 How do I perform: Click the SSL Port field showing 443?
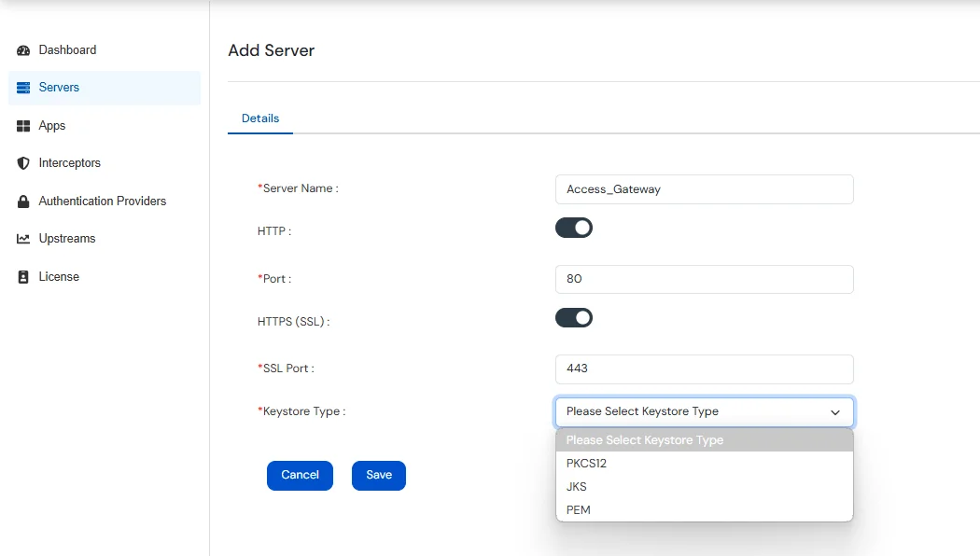tap(705, 368)
